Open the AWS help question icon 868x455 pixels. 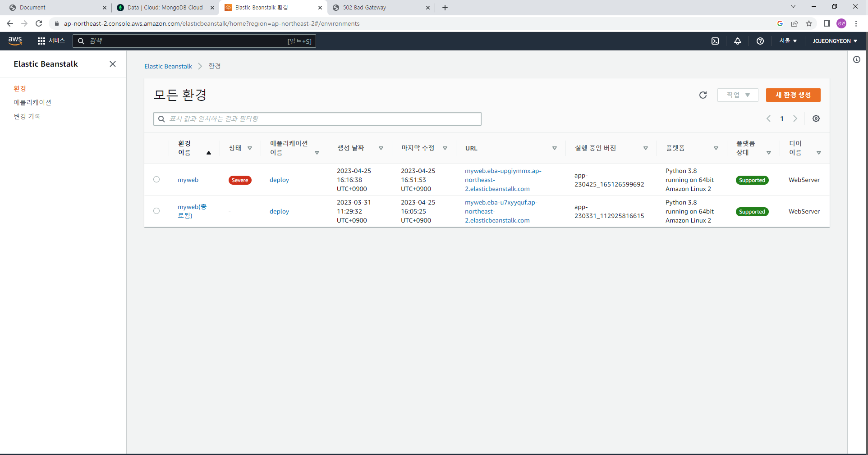click(760, 41)
